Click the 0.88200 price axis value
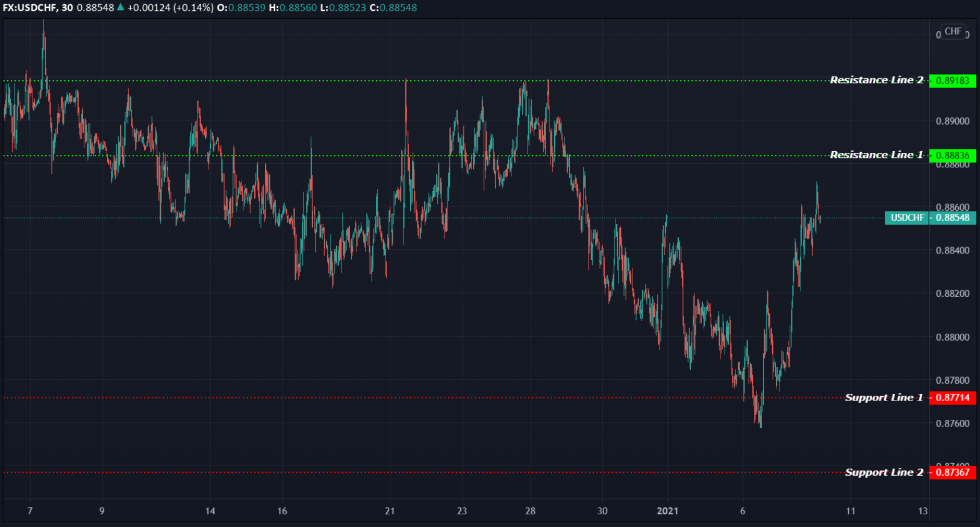This screenshot has height=527, width=980. [x=952, y=294]
